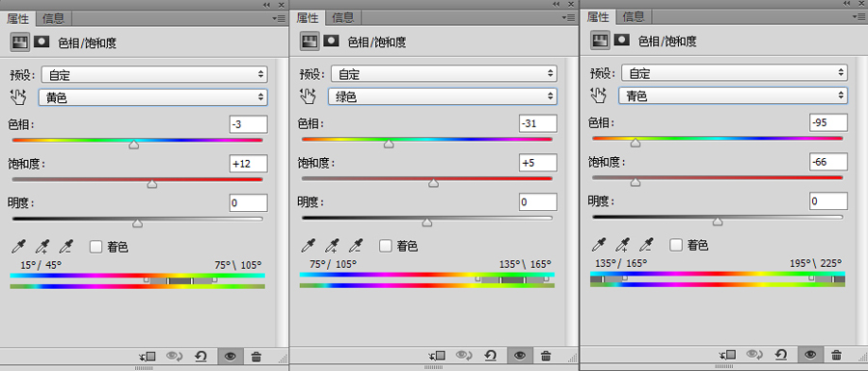This screenshot has height=371, width=868.
Task: Select plain eyedropper in Yellow panel
Action: pyautogui.click(x=20, y=247)
